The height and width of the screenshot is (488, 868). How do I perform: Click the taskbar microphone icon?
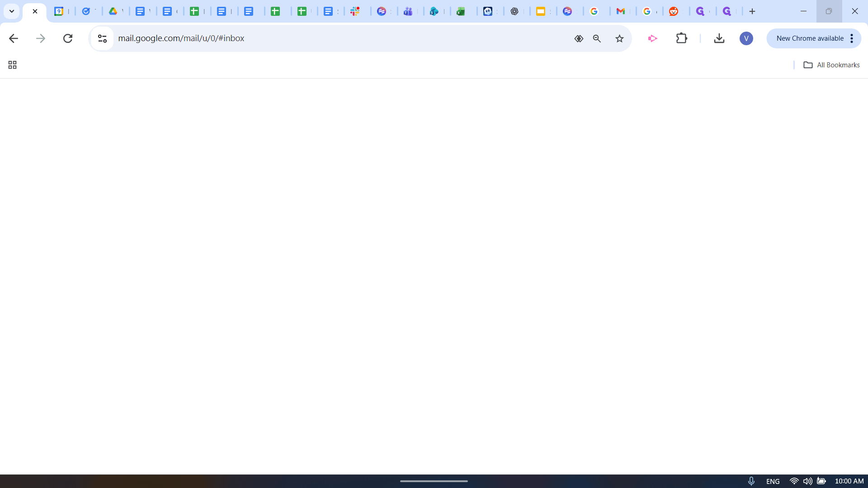pos(751,481)
